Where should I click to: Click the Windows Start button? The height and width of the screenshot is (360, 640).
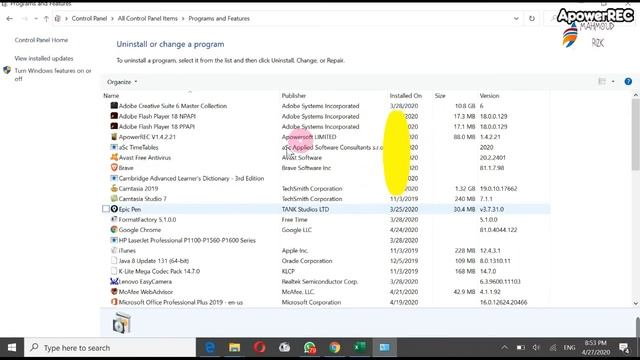tap(12, 347)
